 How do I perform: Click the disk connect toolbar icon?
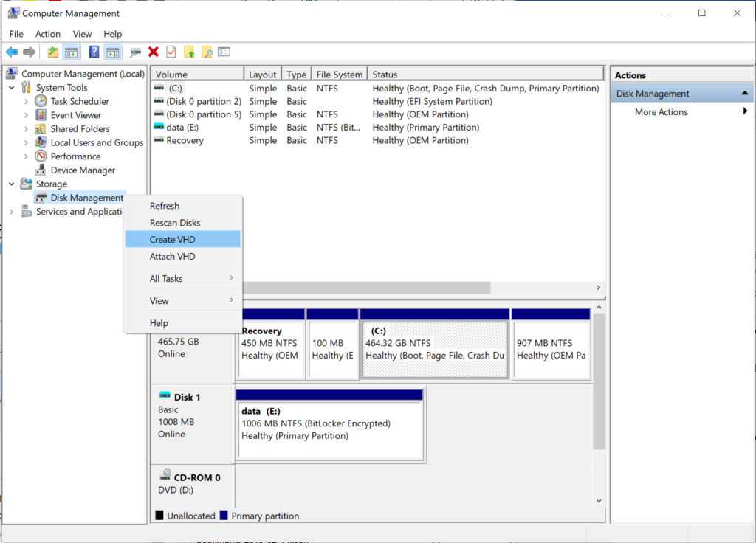135,52
